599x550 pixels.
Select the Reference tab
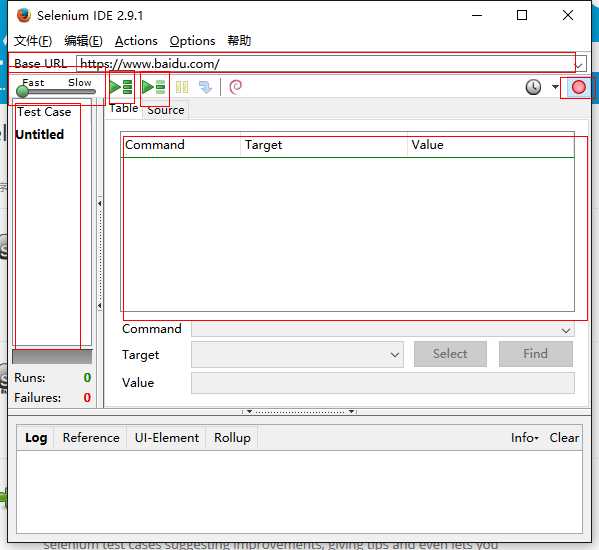(x=91, y=438)
